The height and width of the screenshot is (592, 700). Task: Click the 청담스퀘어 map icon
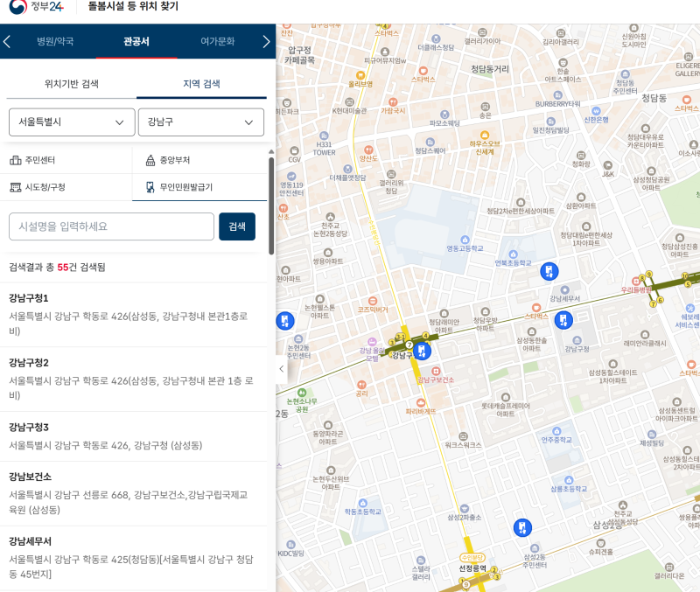click(x=430, y=142)
